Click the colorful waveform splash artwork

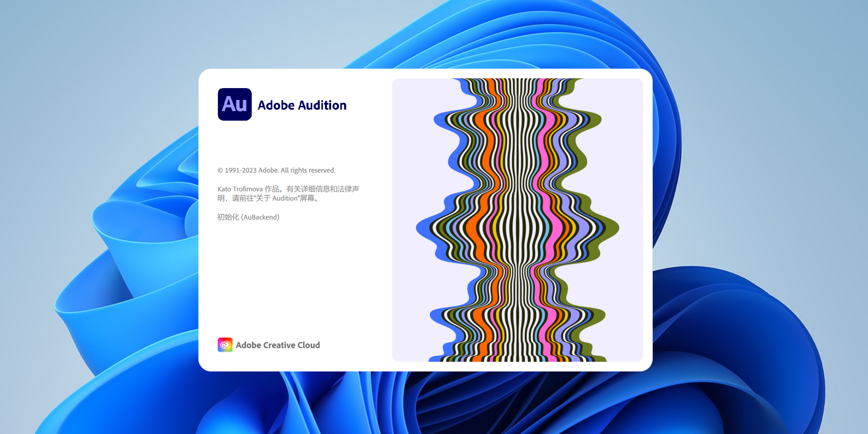(x=517, y=220)
